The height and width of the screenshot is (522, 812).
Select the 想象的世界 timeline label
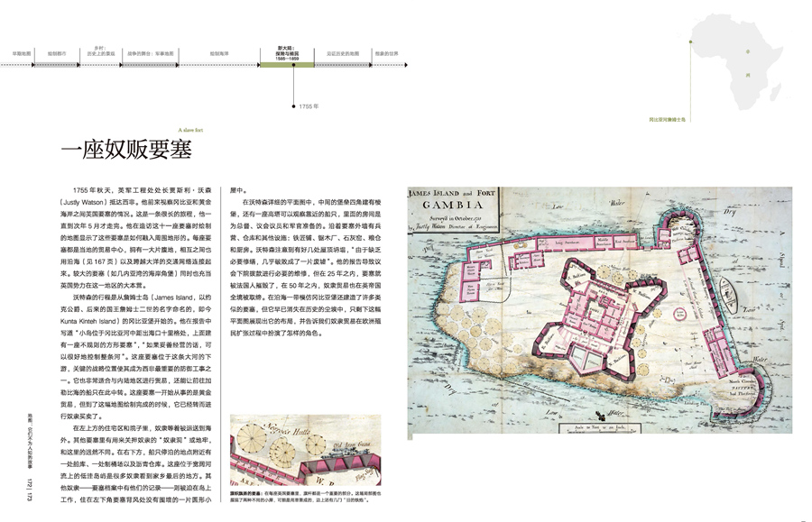(387, 53)
